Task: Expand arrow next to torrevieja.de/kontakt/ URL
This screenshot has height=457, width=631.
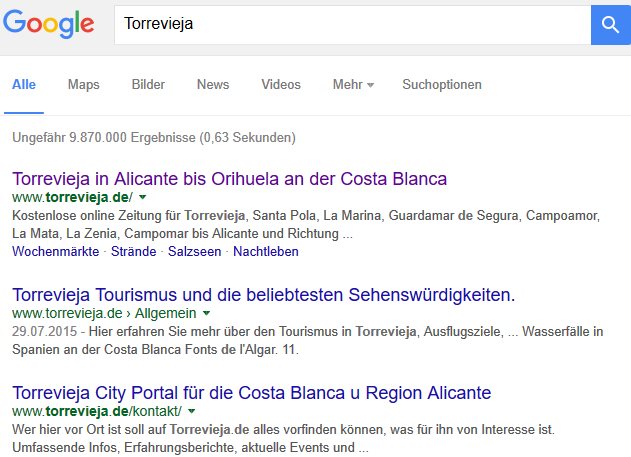Action: 192,411
